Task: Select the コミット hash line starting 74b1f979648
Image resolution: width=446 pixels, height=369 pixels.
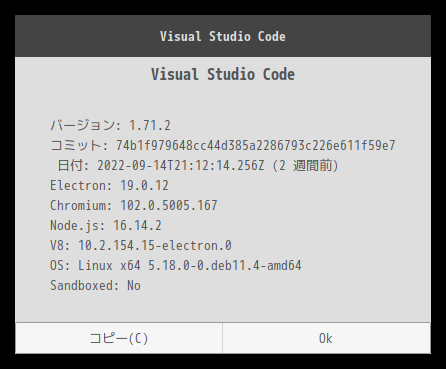Action: coord(223,145)
